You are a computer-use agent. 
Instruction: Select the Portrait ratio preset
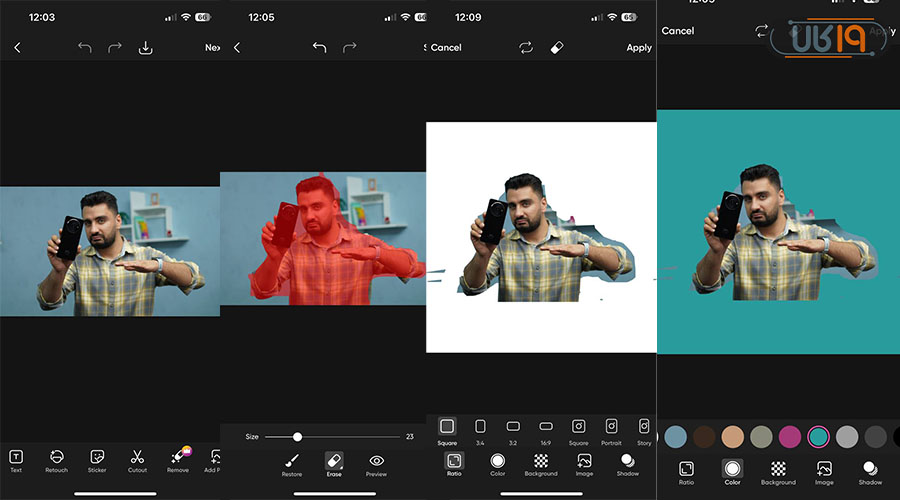click(611, 428)
